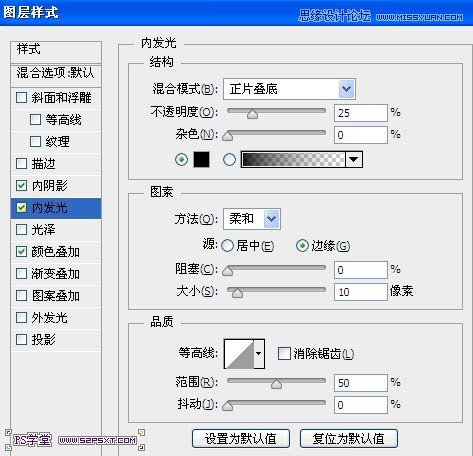This screenshot has width=473, height=456.
Task: Enable the 图案叠加 checkbox
Action: coord(22,296)
